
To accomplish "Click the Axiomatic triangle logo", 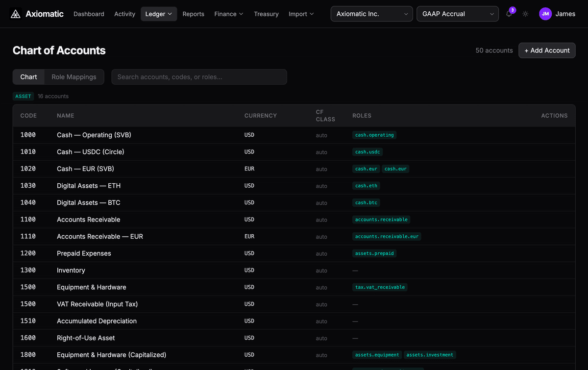I will click(x=14, y=14).
